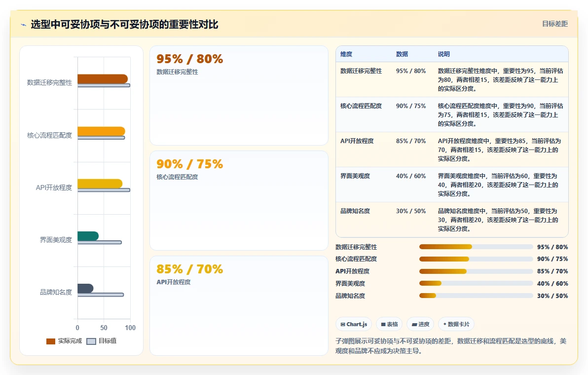
Task: Click the 核心流程匹配度 chart axis label
Action: click(49, 135)
